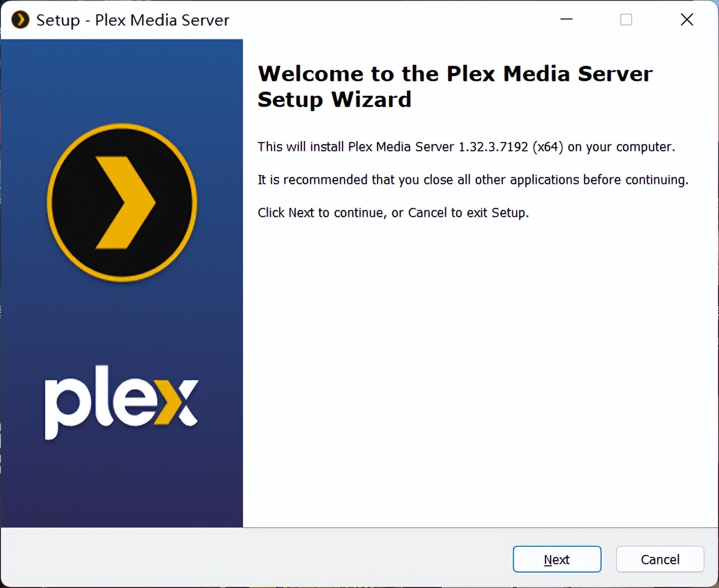The image size is (719, 588).
Task: Close the Setup window with the X
Action: [x=687, y=20]
